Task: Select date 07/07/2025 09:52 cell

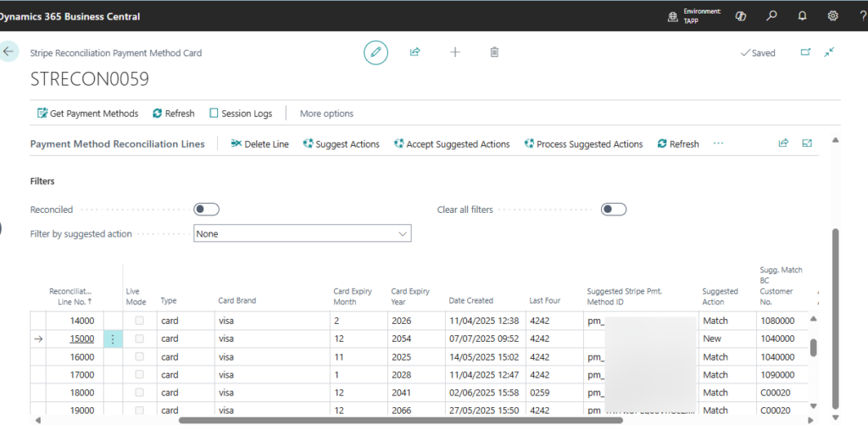Action: (484, 338)
